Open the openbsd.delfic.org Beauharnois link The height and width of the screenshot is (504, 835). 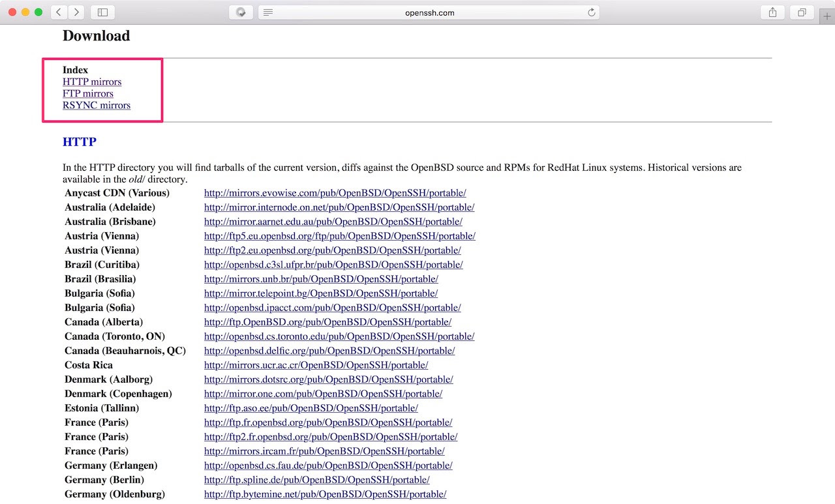point(329,351)
